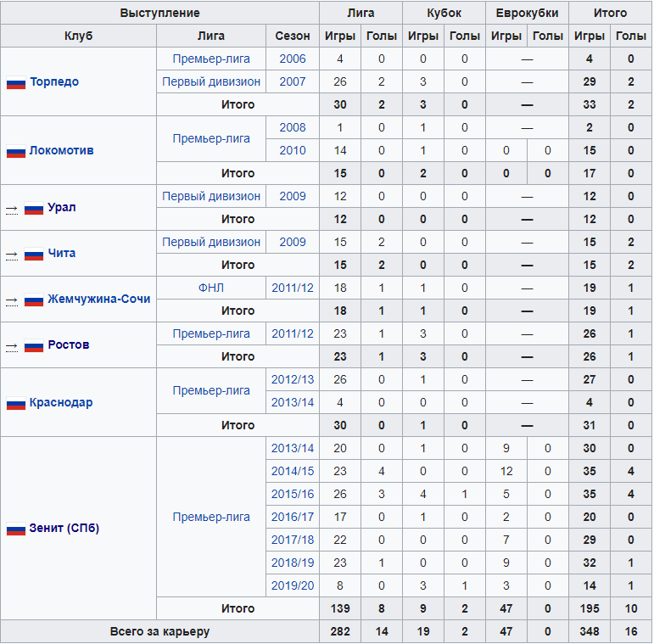
Task: Click the loan arrow before Урал
Action: [x=12, y=208]
